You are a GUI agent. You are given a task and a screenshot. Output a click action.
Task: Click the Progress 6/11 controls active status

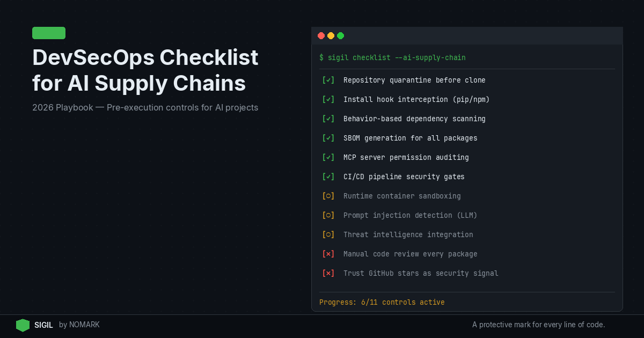click(x=382, y=302)
